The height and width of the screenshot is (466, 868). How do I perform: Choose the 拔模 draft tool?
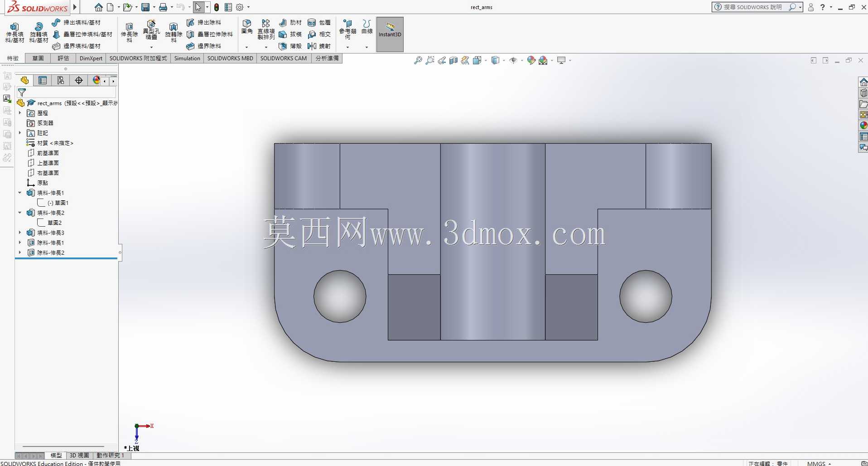pyautogui.click(x=290, y=34)
